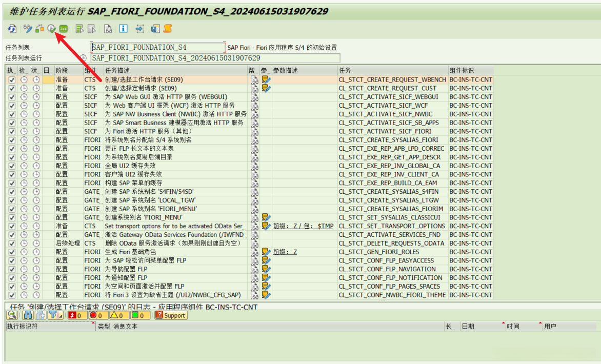
Task: Click the blue information icon
Action: click(x=123, y=29)
